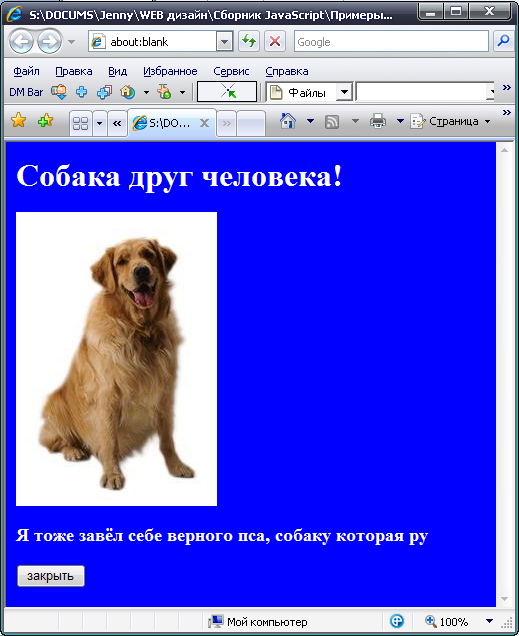Image resolution: width=519 pixels, height=636 pixels.
Task: Click the DM Bar drop target box
Action: [227, 92]
